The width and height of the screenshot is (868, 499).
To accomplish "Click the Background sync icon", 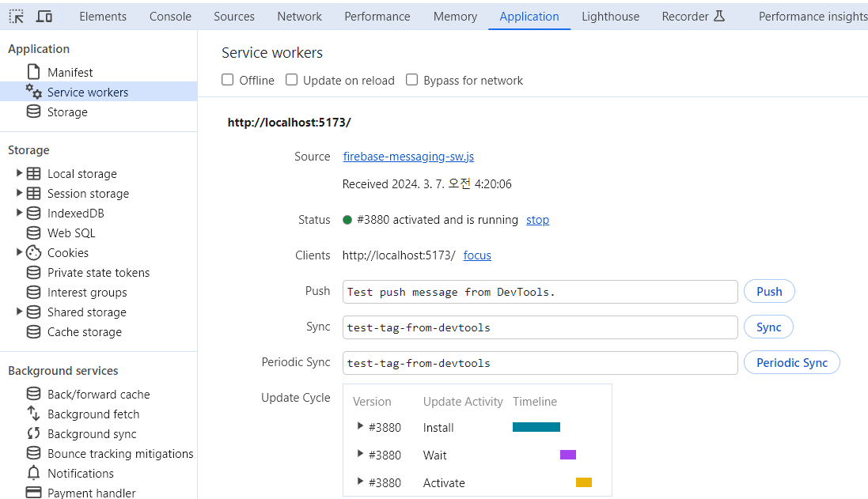I will [x=33, y=434].
